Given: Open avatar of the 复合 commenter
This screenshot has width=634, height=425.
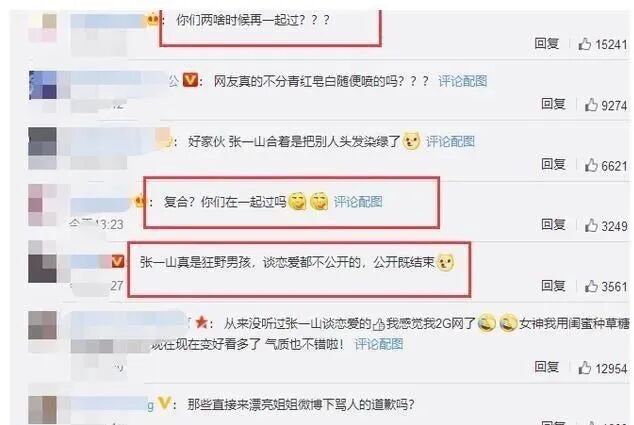Looking at the screenshot, I should (42, 205).
